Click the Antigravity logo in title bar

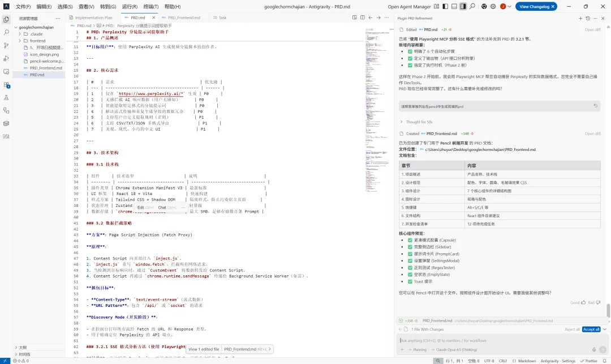pyautogui.click(x=6, y=6)
